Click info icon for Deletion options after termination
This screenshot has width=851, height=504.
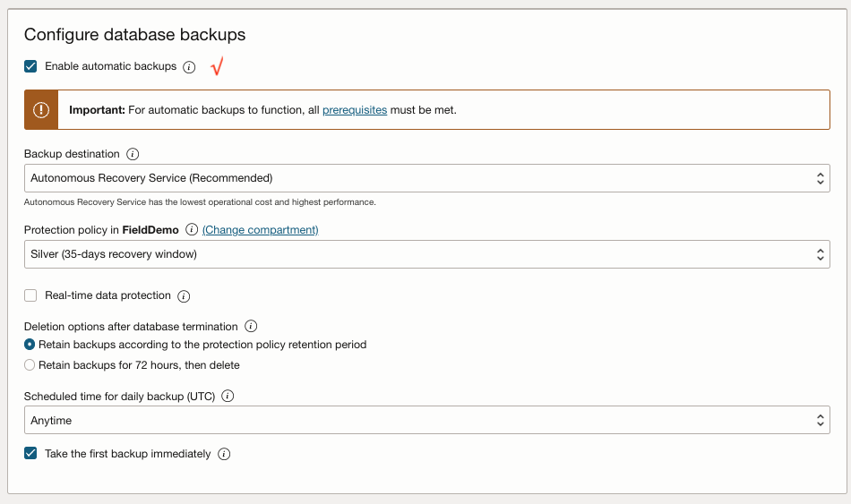(251, 327)
